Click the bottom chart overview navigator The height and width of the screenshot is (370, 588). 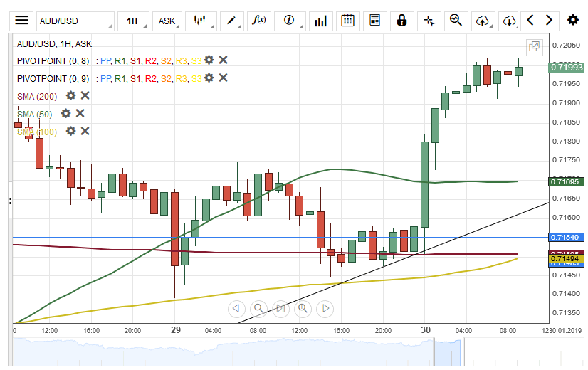pyautogui.click(x=285, y=350)
